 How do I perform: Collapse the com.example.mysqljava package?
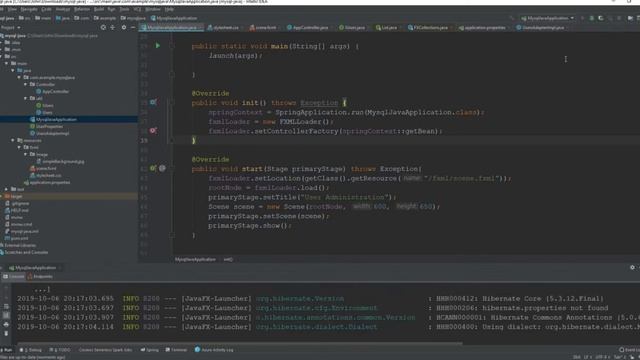tap(19, 77)
